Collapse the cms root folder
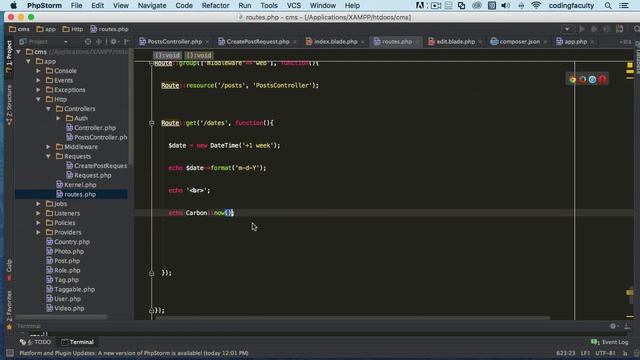The height and width of the screenshot is (360, 640). (18, 52)
